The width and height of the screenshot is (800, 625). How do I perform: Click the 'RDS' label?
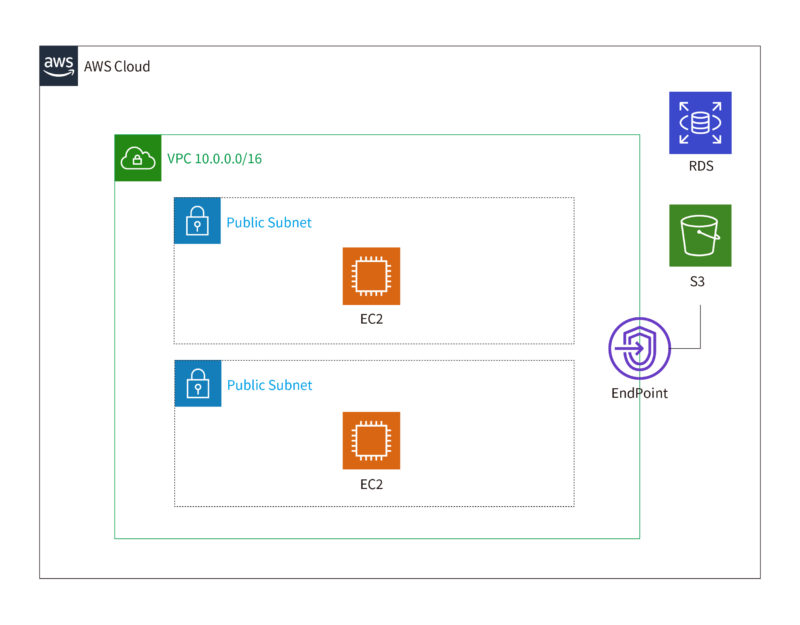(701, 166)
